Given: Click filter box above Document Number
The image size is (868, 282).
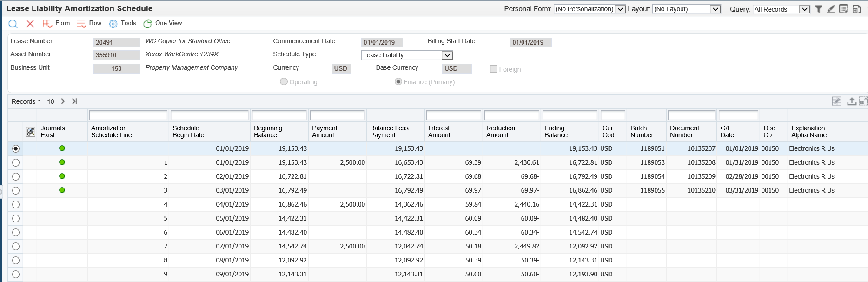Looking at the screenshot, I should (x=692, y=115).
